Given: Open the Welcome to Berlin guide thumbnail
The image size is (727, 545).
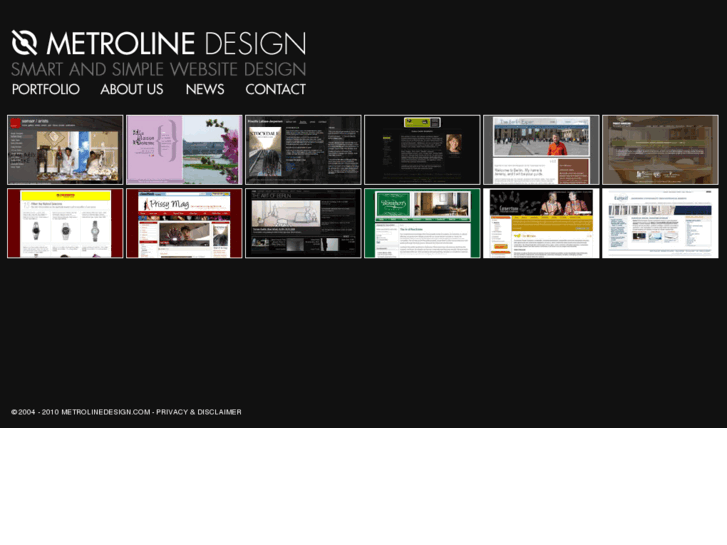Looking at the screenshot, I should click(541, 150).
